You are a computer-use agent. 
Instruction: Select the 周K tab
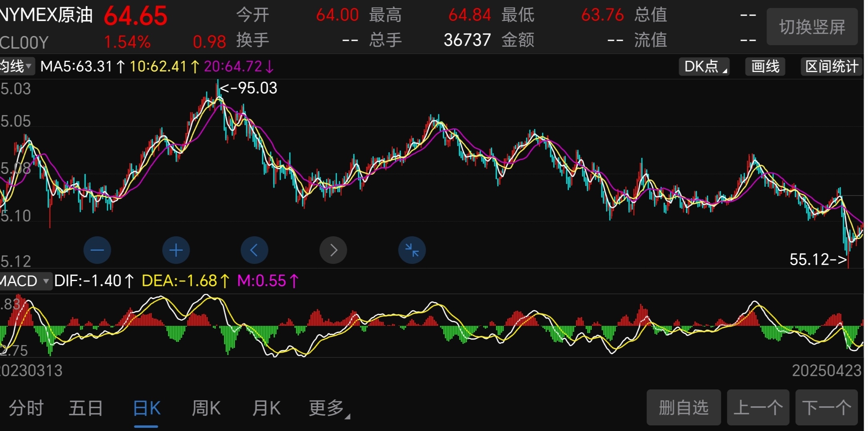pyautogui.click(x=206, y=408)
